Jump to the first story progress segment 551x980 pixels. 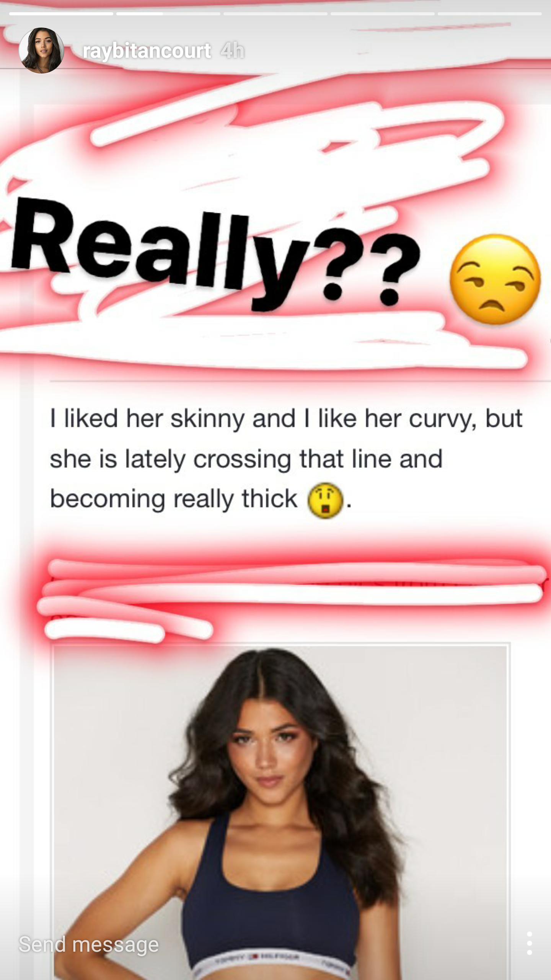click(x=61, y=14)
